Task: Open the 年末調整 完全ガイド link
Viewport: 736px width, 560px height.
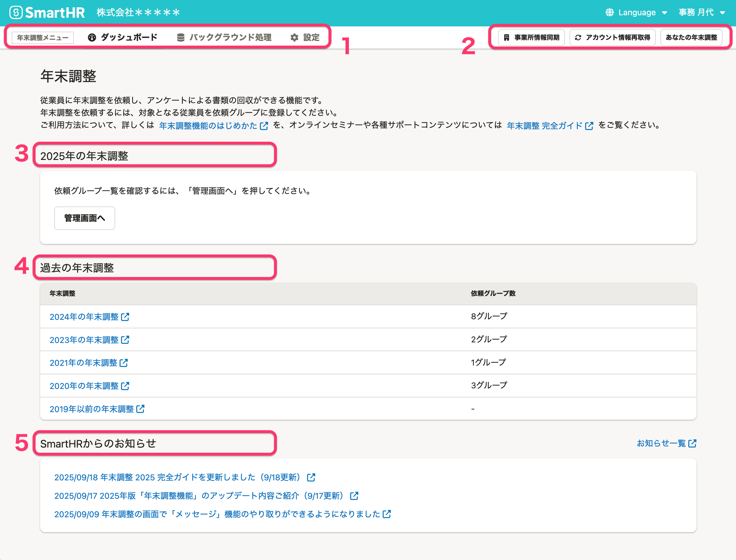Action: [x=544, y=126]
